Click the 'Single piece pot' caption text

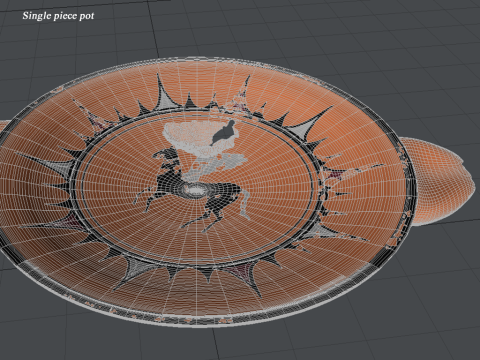58,16
